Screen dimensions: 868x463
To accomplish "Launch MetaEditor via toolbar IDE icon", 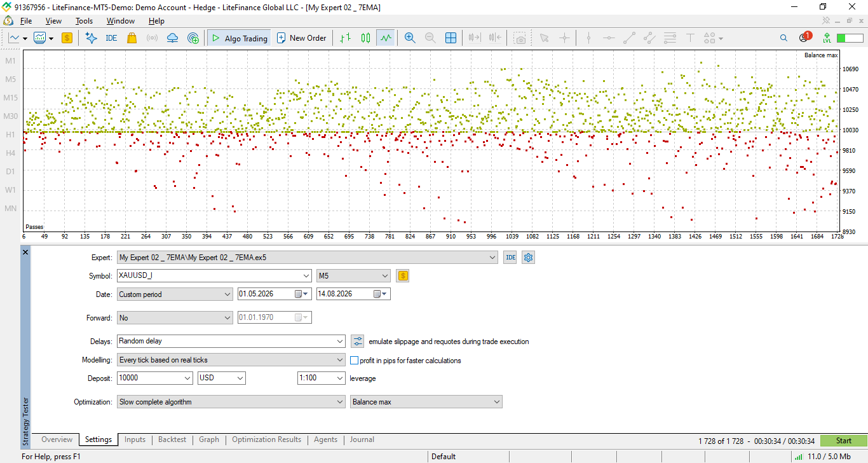I will [x=111, y=38].
